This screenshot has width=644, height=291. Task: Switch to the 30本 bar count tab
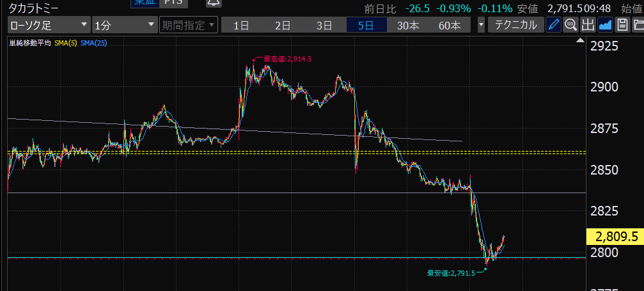coord(407,26)
